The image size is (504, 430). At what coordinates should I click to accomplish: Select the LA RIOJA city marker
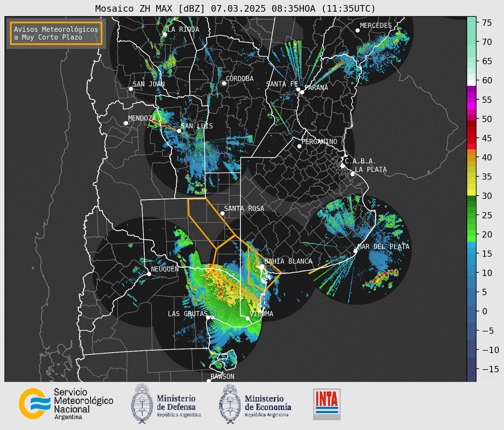(165, 34)
